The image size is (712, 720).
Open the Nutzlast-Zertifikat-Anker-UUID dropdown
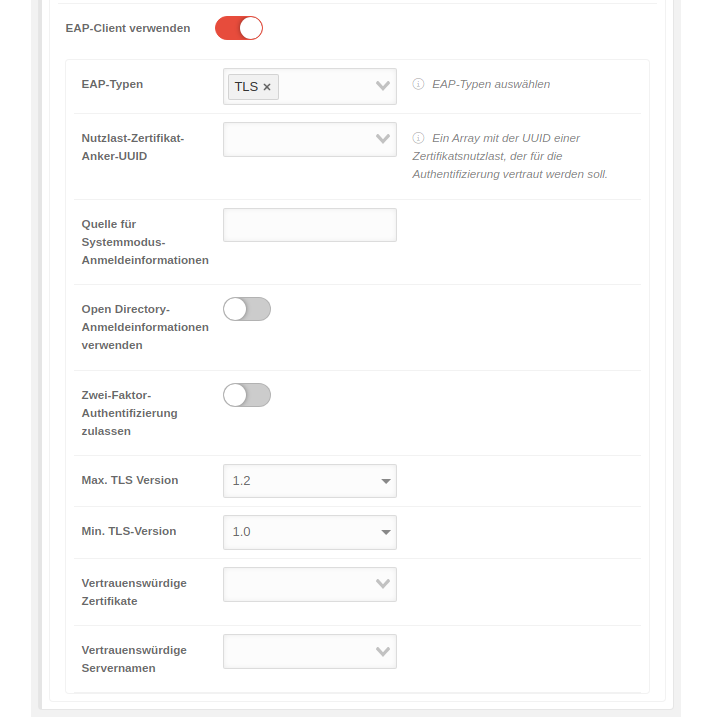pyautogui.click(x=309, y=139)
